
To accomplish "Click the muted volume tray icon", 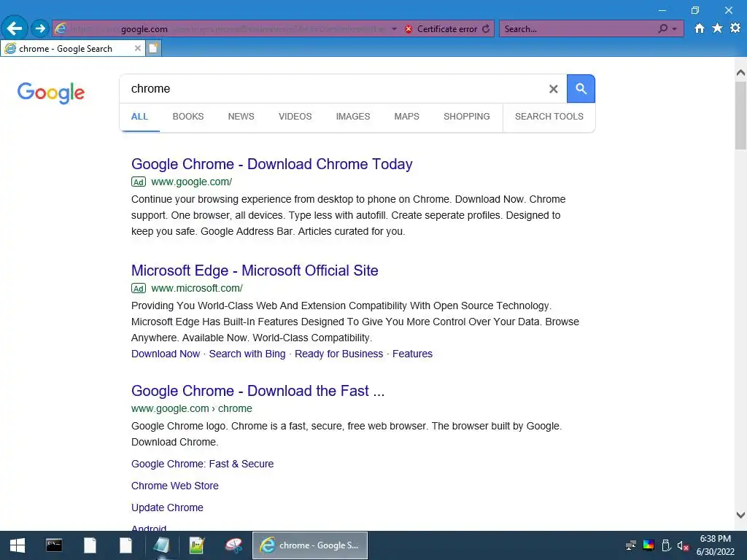I will point(683,545).
